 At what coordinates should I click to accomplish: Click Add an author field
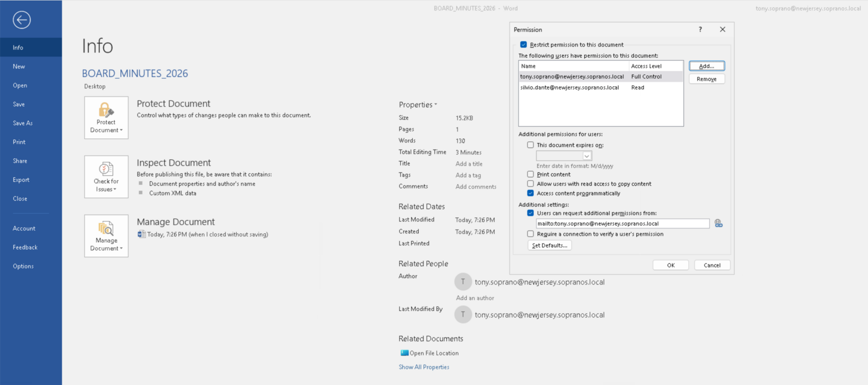coord(475,298)
